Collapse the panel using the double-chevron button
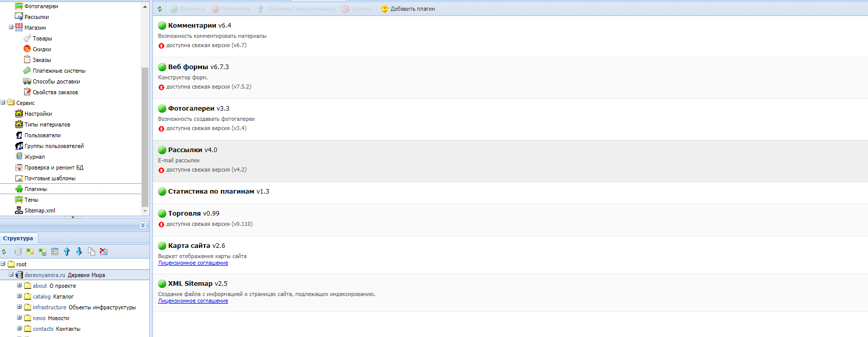 (143, 225)
